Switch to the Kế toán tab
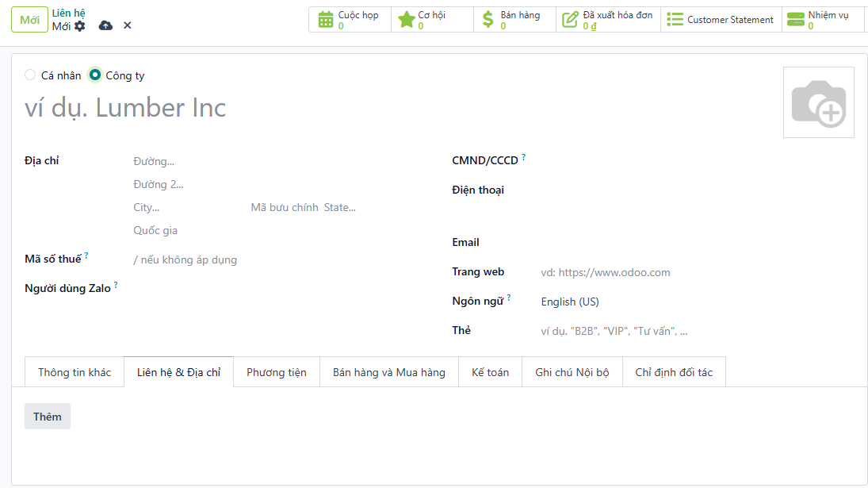This screenshot has width=868, height=488. (490, 372)
